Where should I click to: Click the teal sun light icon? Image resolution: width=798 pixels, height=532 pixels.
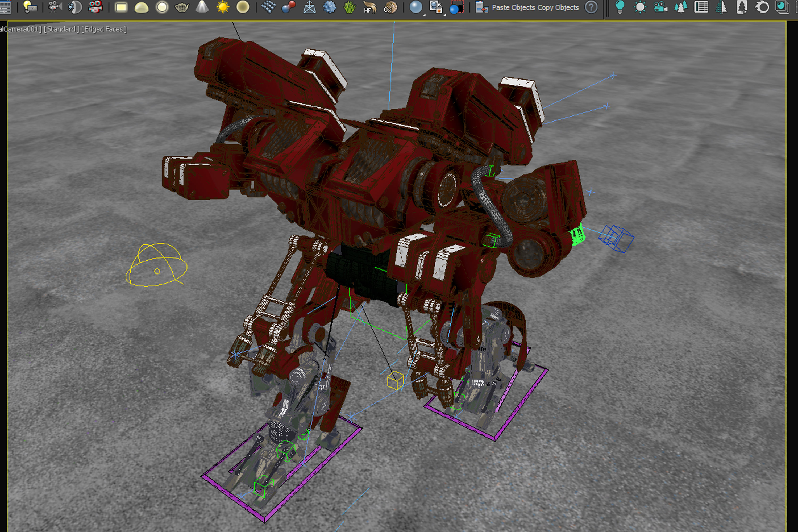coord(640,7)
